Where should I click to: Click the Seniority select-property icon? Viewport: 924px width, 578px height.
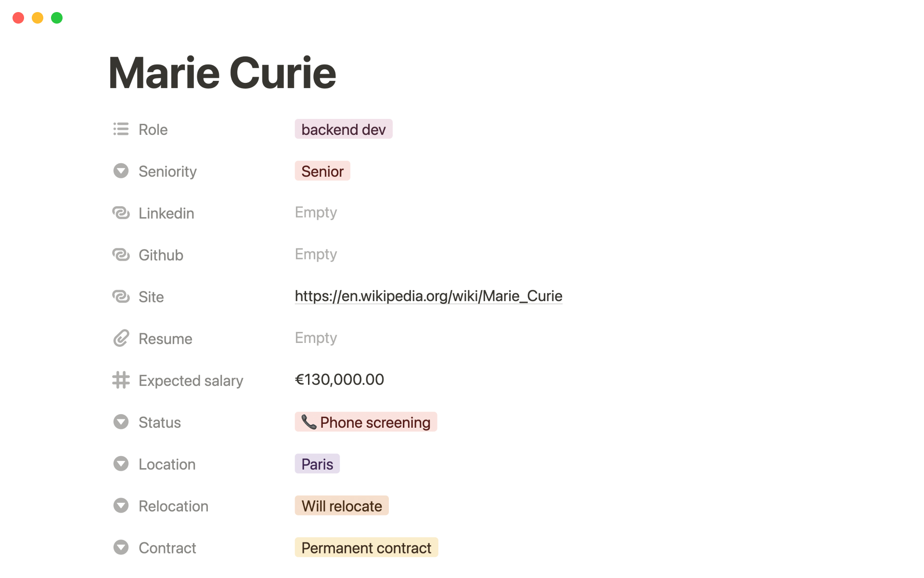[121, 171]
